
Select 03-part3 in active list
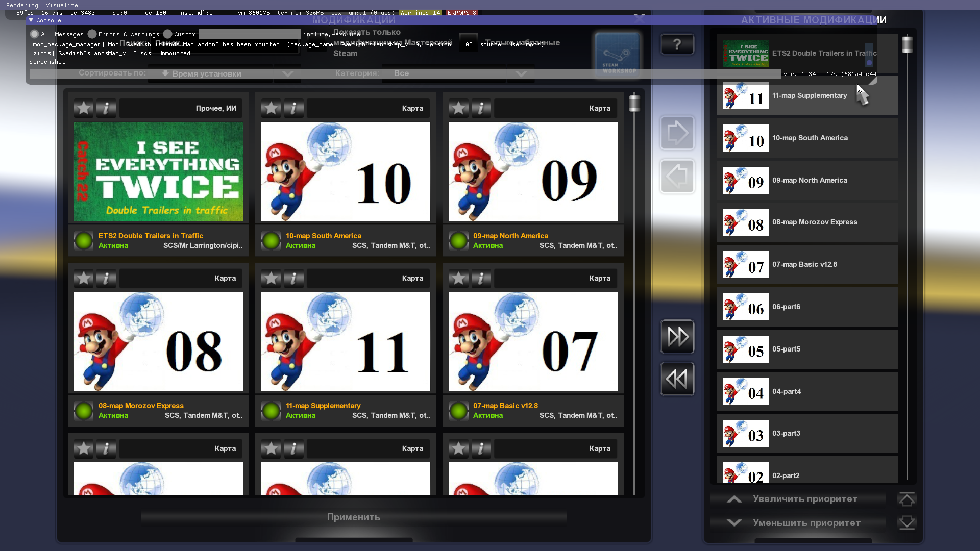pyautogui.click(x=807, y=434)
